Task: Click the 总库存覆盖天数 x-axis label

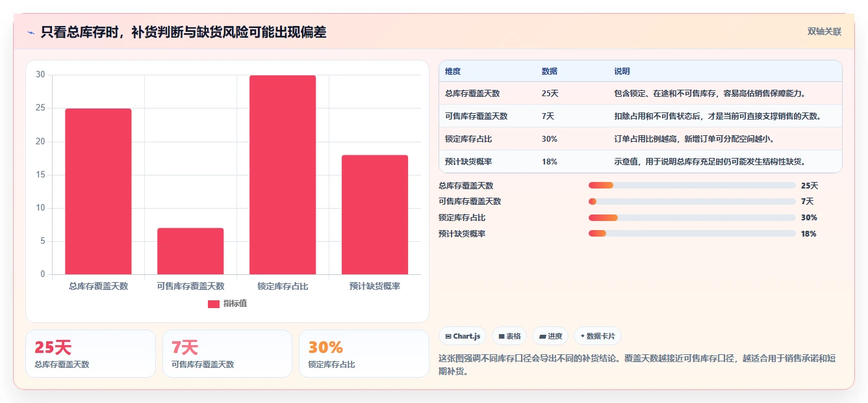Action: 98,286
